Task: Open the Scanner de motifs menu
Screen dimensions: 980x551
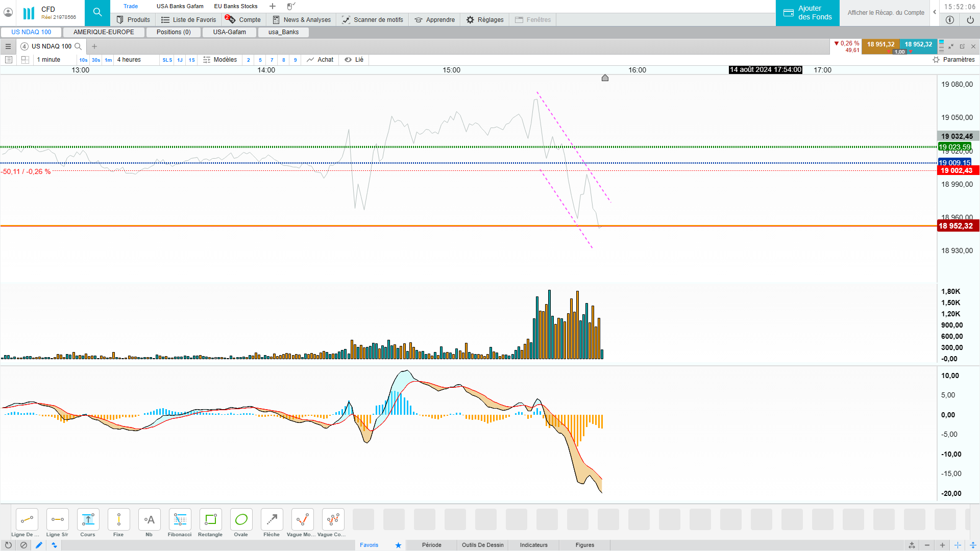Action: (373, 20)
